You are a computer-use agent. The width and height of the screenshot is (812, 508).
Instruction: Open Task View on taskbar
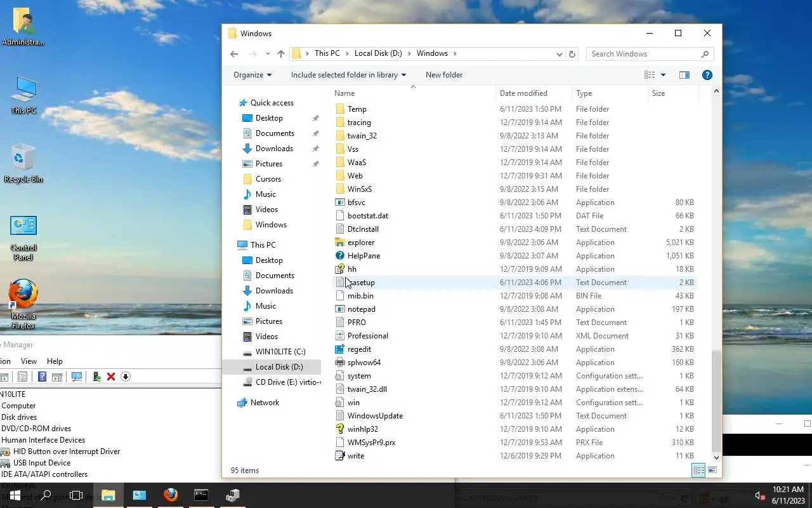click(76, 495)
